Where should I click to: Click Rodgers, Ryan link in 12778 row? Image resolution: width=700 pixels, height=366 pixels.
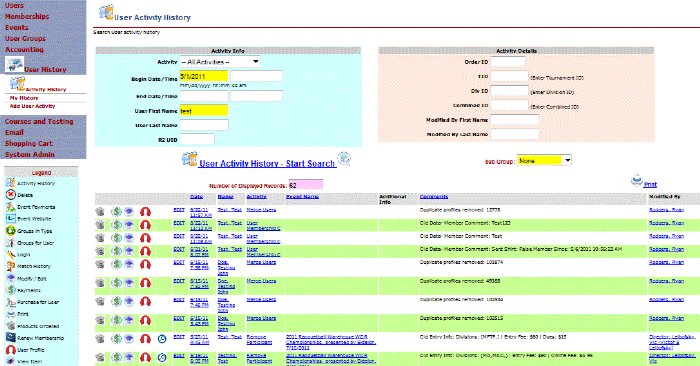[666, 210]
